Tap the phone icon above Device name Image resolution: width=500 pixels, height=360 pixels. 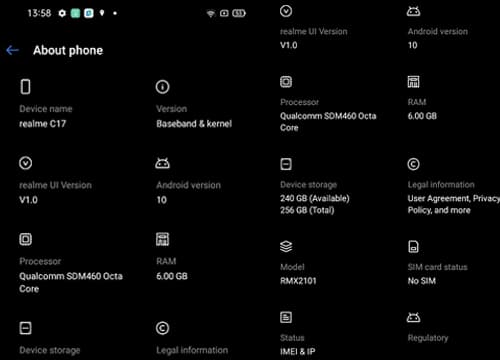pos(26,87)
